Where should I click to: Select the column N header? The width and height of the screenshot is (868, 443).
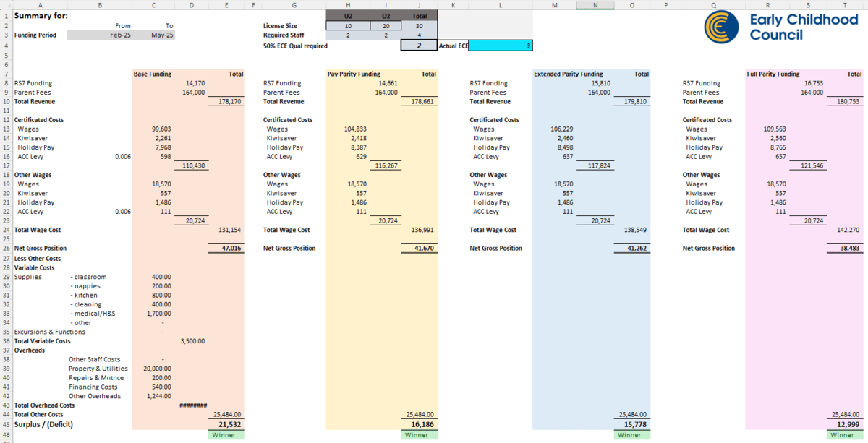coord(596,4)
